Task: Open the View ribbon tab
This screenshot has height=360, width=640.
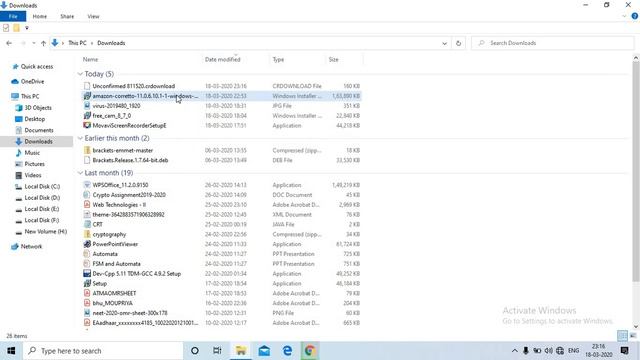Action: coord(93,16)
